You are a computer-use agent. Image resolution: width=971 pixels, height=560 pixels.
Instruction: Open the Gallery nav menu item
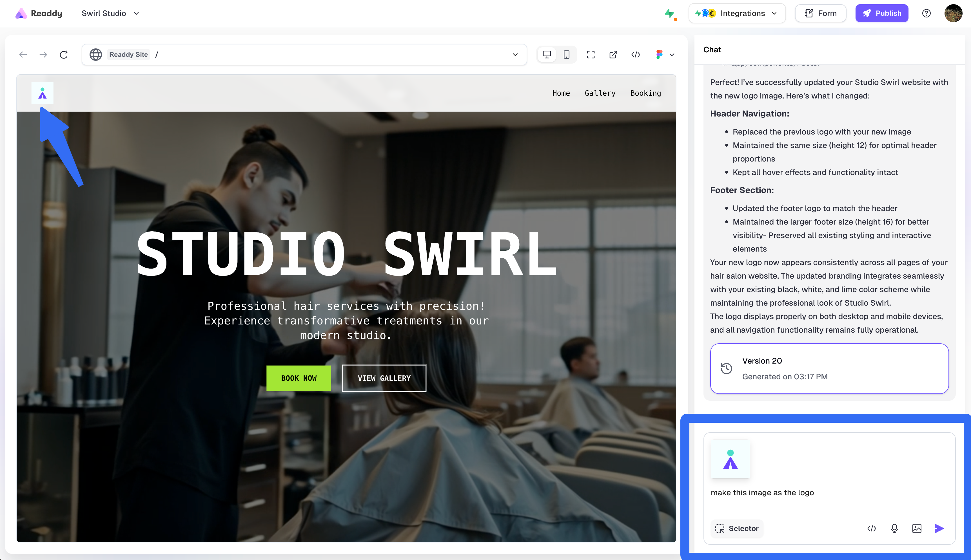(600, 93)
